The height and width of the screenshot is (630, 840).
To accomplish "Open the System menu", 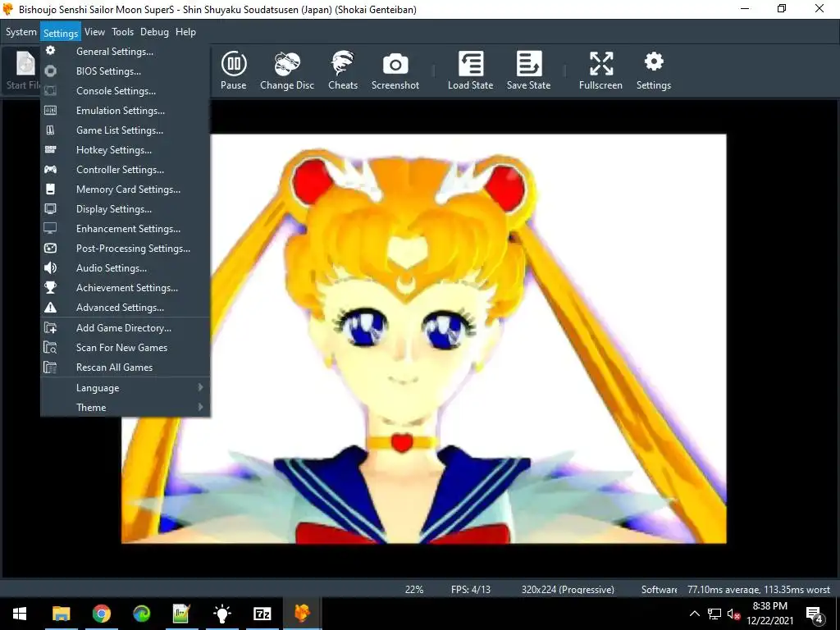I will [21, 32].
